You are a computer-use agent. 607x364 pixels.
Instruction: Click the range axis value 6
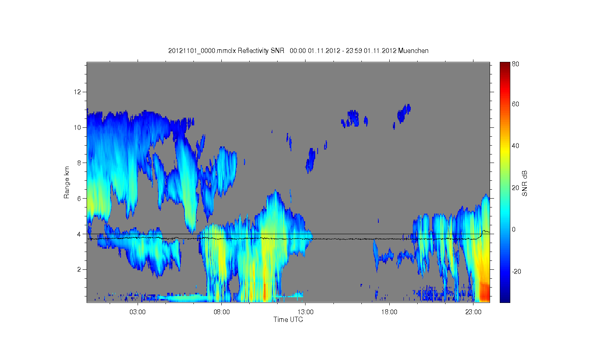coord(80,199)
